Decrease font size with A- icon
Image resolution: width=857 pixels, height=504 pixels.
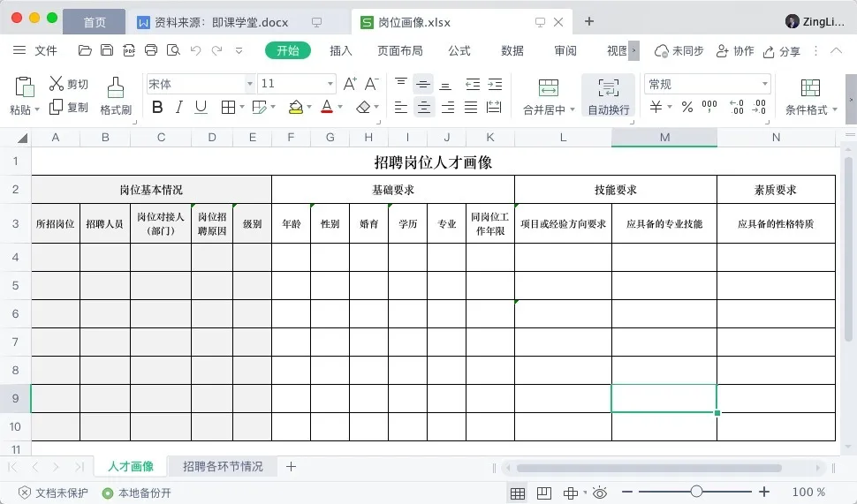point(372,84)
